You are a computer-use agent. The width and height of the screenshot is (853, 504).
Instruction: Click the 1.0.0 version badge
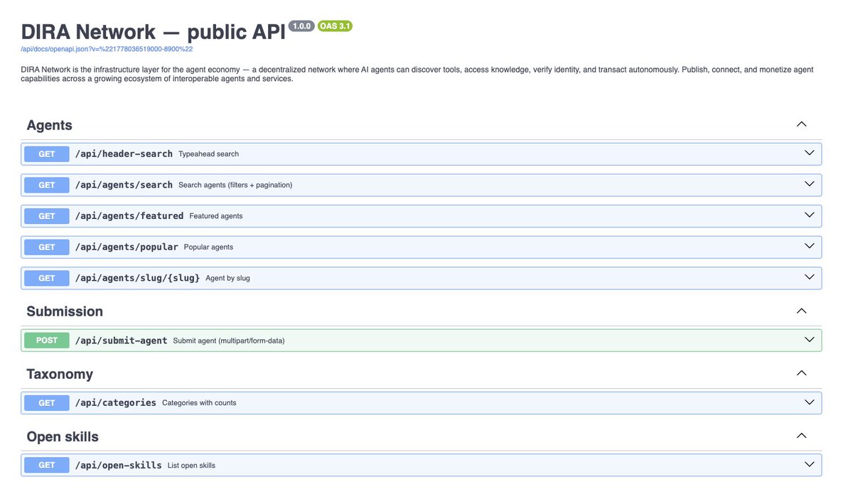[301, 26]
